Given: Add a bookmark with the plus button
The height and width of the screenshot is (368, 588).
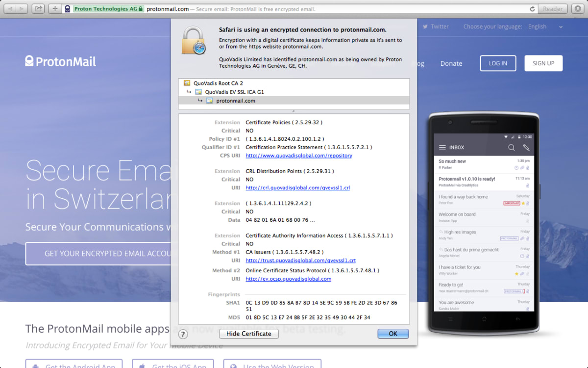Looking at the screenshot, I should pyautogui.click(x=55, y=9).
